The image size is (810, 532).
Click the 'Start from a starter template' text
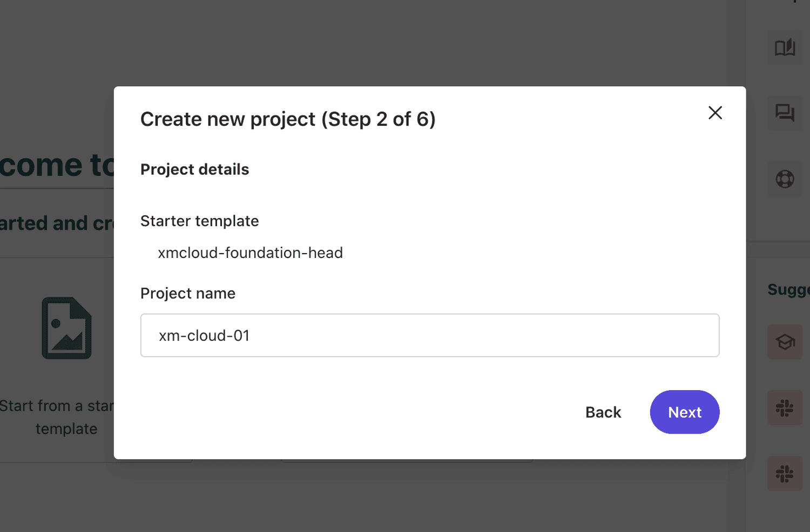point(57,417)
